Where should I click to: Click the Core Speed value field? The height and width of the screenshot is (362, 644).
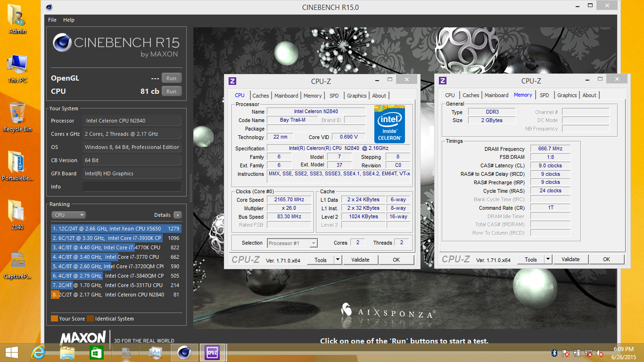289,200
